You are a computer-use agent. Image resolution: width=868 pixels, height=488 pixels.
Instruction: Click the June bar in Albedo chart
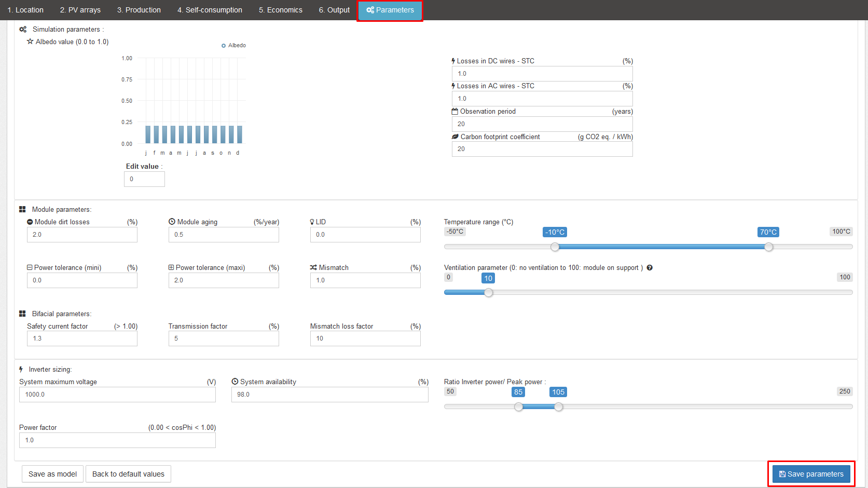click(x=190, y=134)
